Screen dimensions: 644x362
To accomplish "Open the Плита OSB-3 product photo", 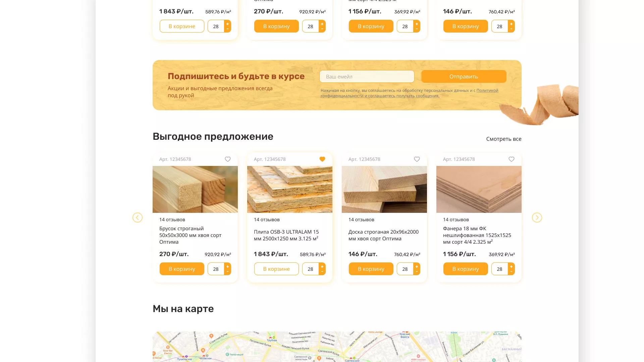I will point(289,189).
